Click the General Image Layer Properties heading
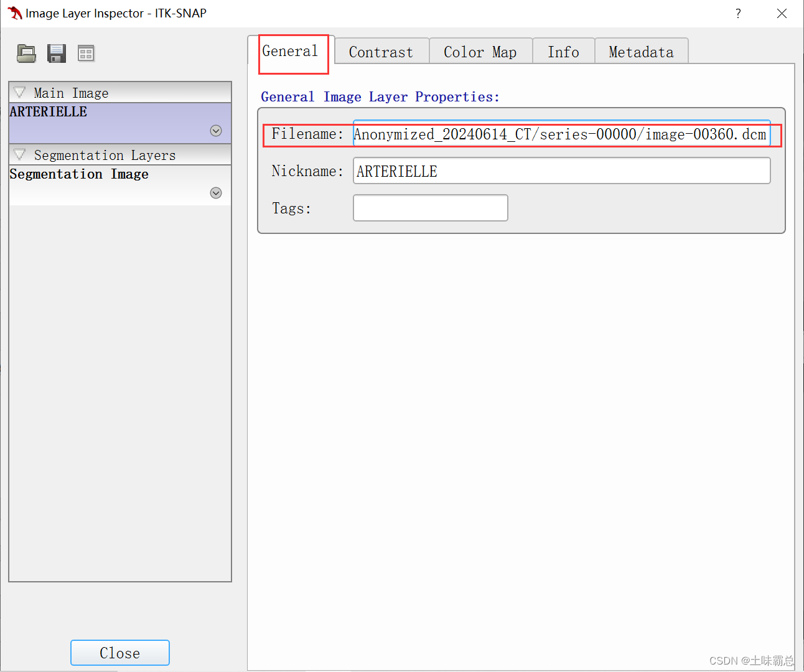The height and width of the screenshot is (672, 804). 380,97
